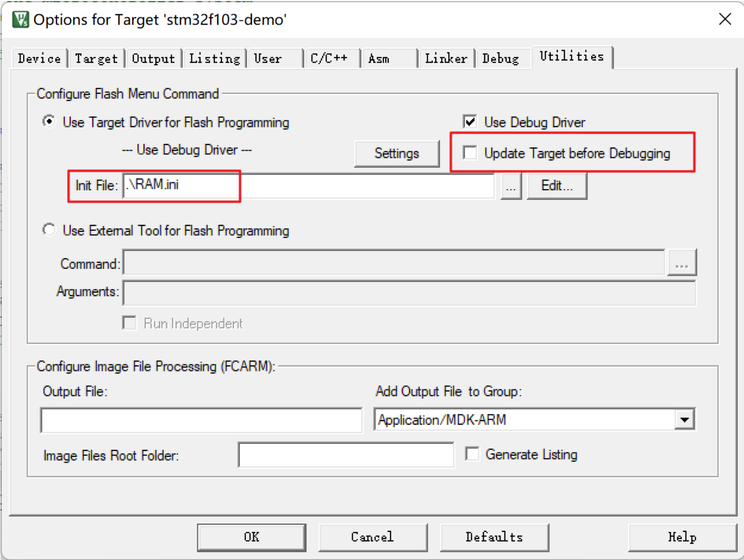The image size is (744, 560).
Task: Switch to the Debug tab
Action: [502, 58]
